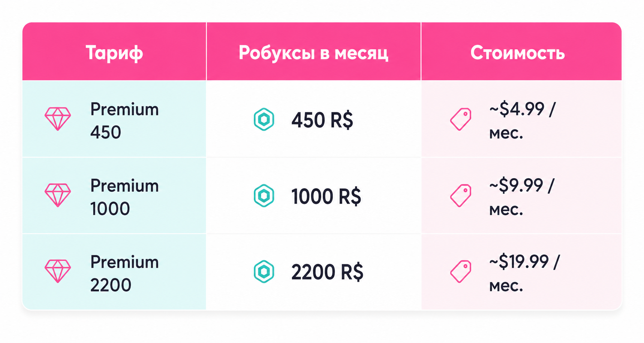Click the ~$19.99 / мес. price text
The height and width of the screenshot is (343, 644).
pos(524,273)
